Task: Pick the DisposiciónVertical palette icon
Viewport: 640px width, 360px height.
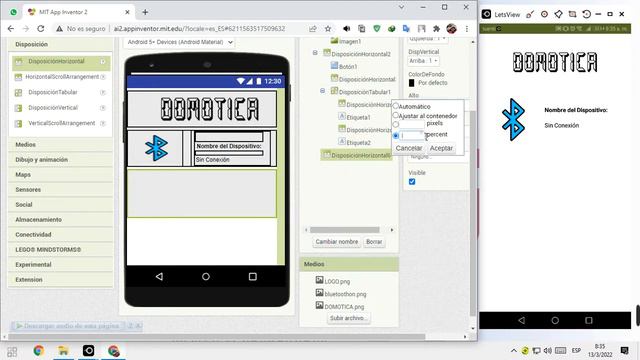Action: (18, 108)
